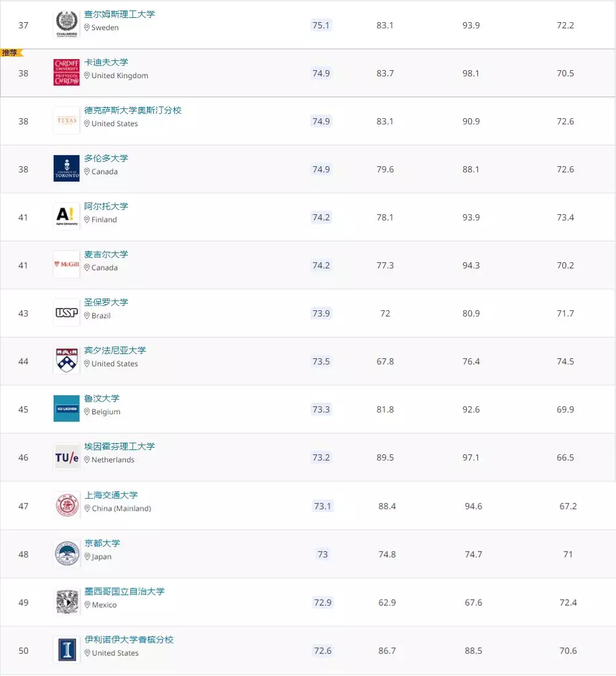Click the Shanghai Jiao Tong University logo

click(x=67, y=505)
